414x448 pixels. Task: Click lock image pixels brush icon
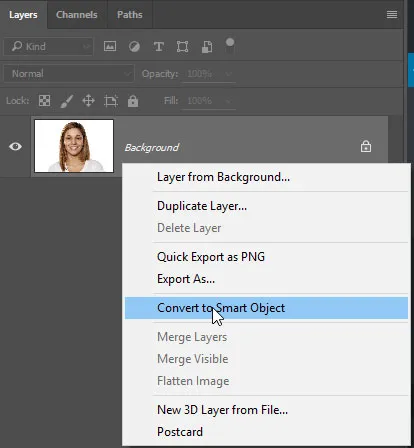point(67,101)
